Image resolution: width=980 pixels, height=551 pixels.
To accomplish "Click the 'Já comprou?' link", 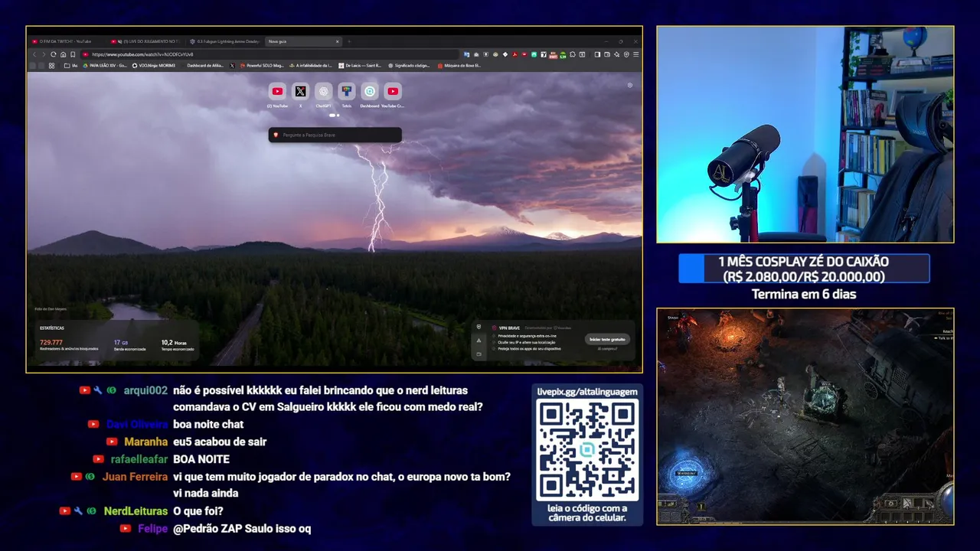I will click(607, 349).
